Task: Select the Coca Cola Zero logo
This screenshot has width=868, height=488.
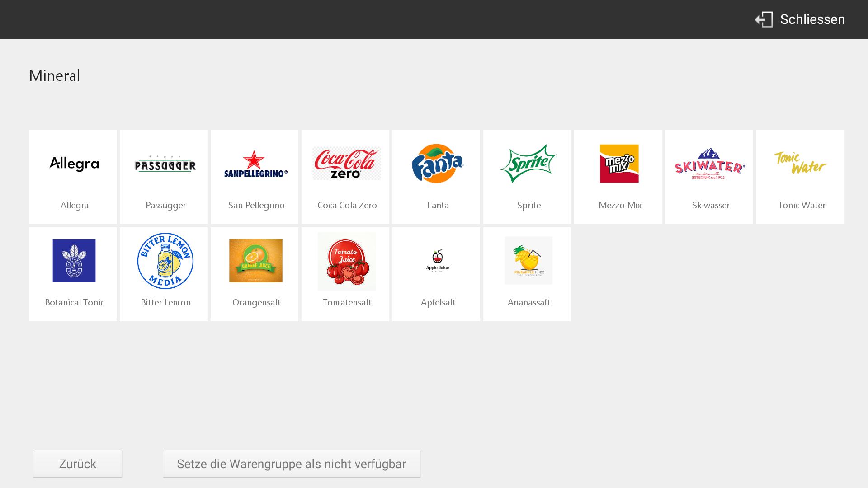Action: pos(347,164)
